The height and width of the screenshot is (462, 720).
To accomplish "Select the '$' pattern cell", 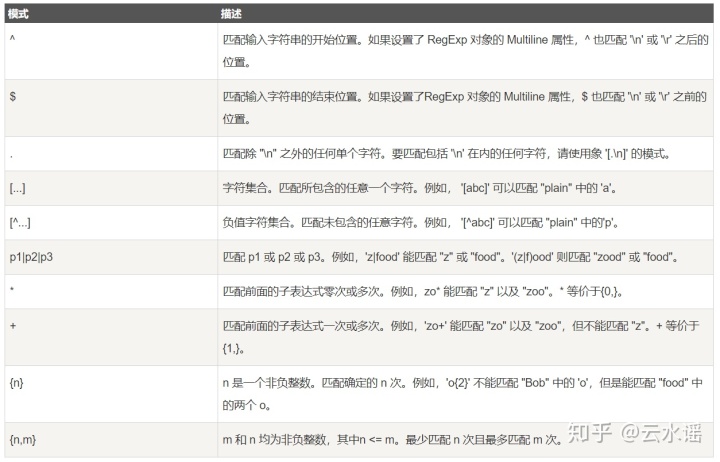I will [x=111, y=108].
